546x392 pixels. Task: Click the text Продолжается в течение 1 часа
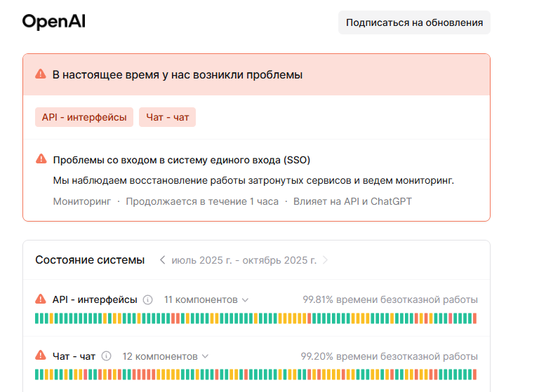click(x=202, y=201)
